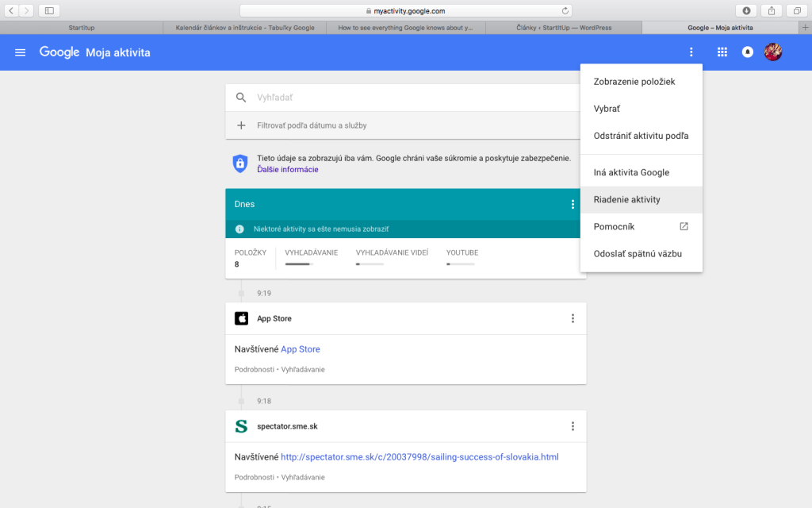The width and height of the screenshot is (812, 508).
Task: Switch to Kalendár článkov Tabuľky Google tab
Action: click(x=244, y=28)
